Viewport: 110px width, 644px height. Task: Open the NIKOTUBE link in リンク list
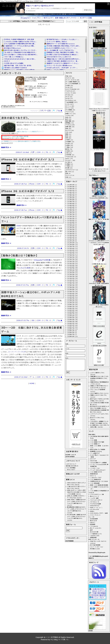pyautogui.click(x=93, y=461)
